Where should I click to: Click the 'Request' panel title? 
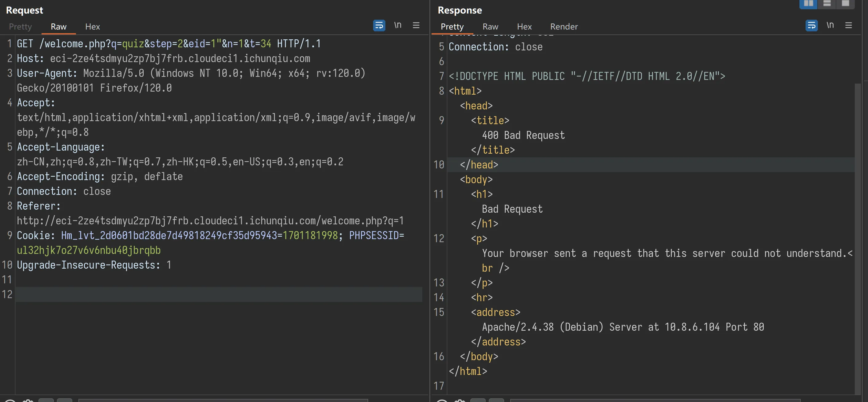(x=25, y=10)
